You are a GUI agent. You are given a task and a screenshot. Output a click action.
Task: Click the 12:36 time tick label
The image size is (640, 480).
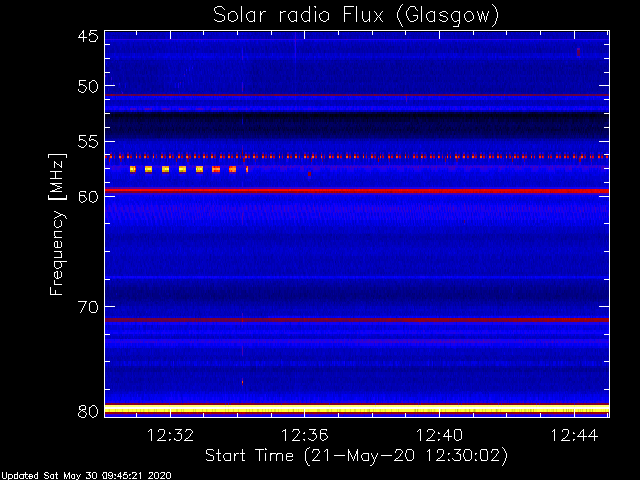304,435
